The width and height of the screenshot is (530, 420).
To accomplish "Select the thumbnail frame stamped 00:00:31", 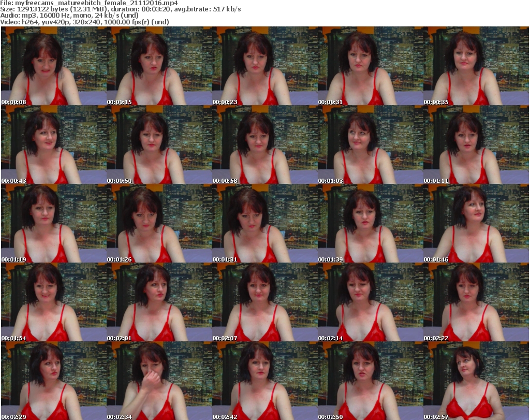I will tap(371, 66).
